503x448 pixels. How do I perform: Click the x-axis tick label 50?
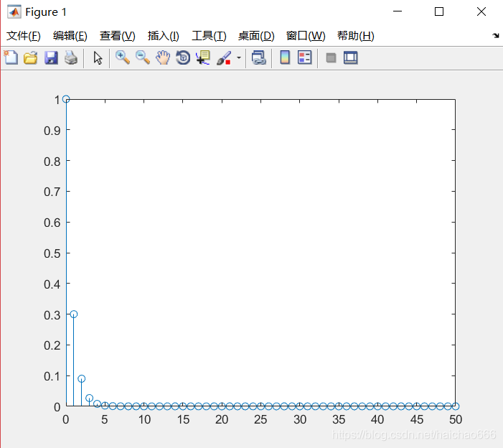[456, 419]
